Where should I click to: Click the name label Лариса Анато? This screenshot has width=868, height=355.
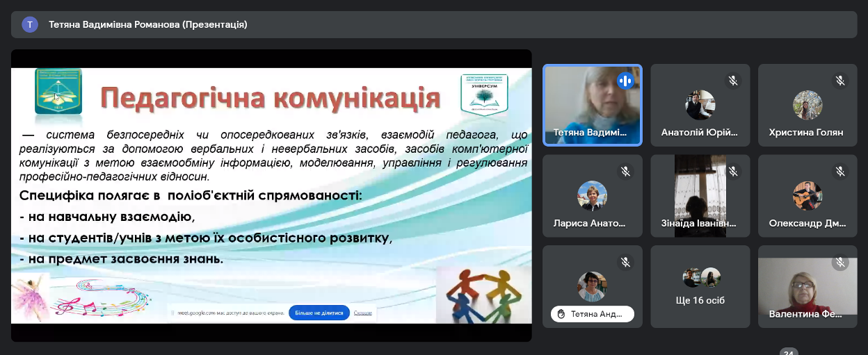(x=590, y=224)
